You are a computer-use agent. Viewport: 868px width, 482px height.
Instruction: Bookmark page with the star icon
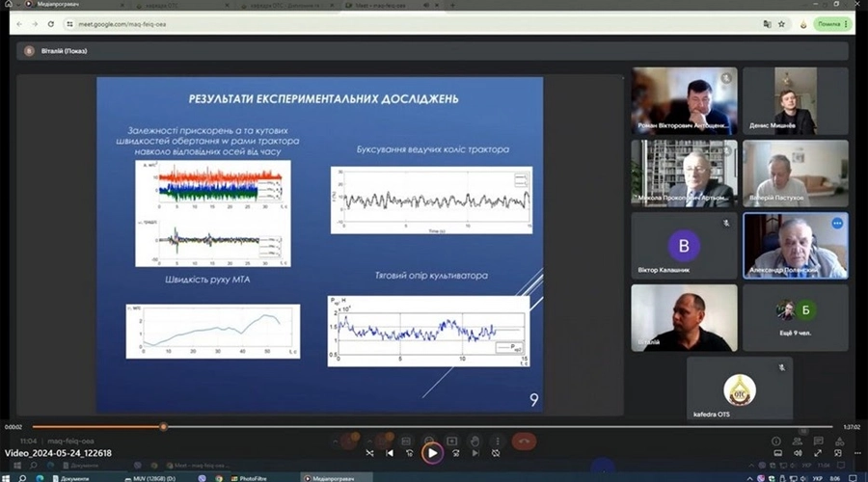pos(782,23)
